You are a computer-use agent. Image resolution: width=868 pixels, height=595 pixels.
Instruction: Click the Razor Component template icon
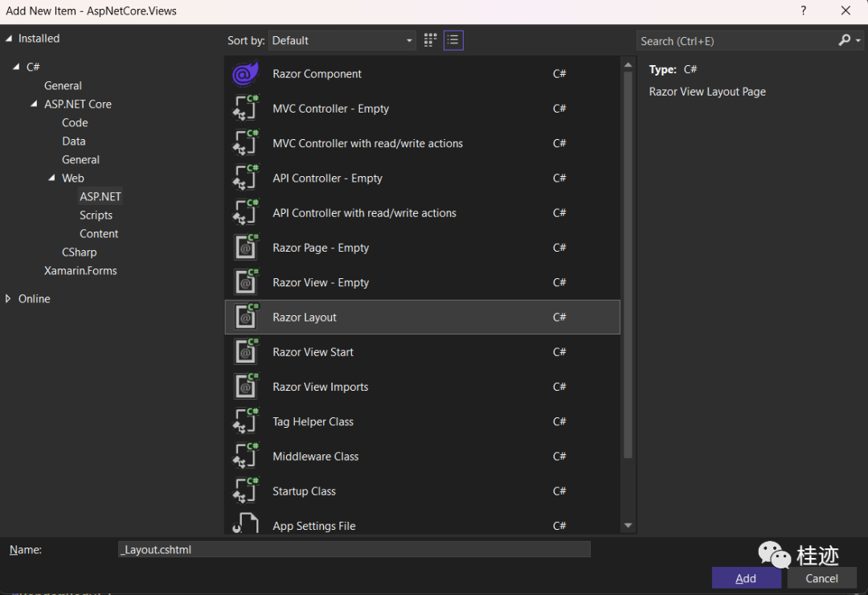(246, 74)
